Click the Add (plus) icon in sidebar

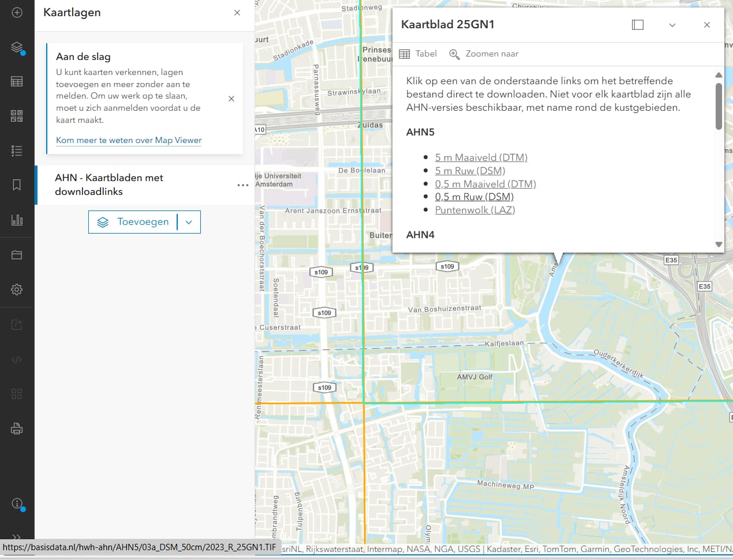[x=17, y=13]
